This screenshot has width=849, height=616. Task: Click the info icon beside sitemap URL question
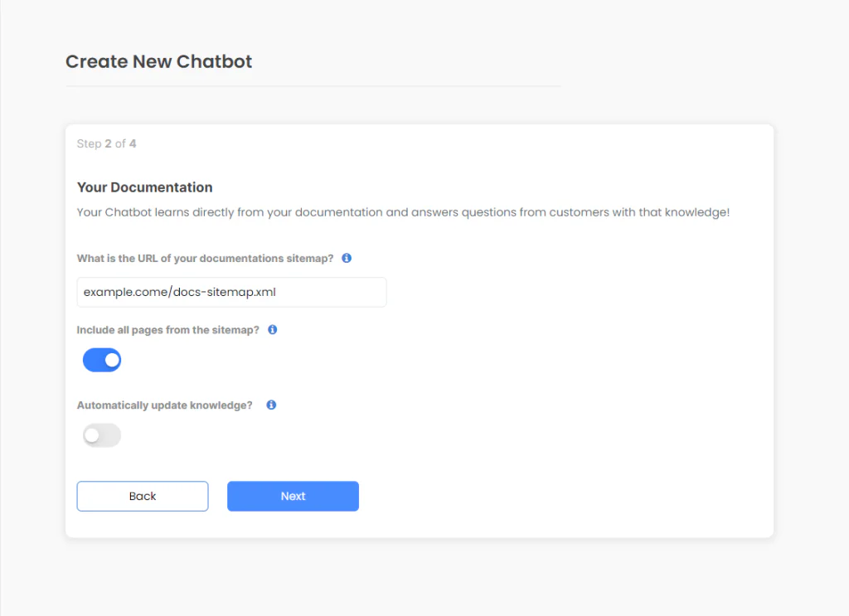click(x=347, y=258)
